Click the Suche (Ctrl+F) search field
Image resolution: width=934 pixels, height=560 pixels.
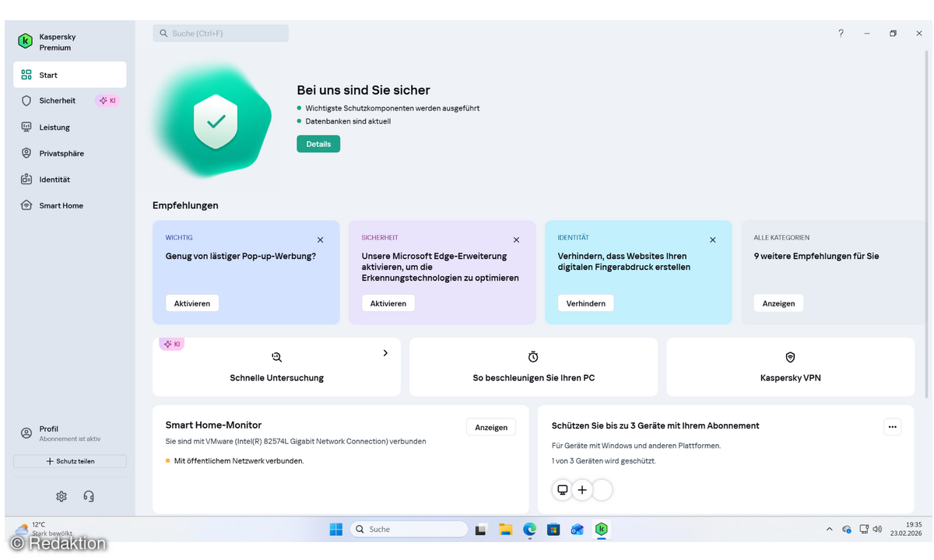click(220, 33)
